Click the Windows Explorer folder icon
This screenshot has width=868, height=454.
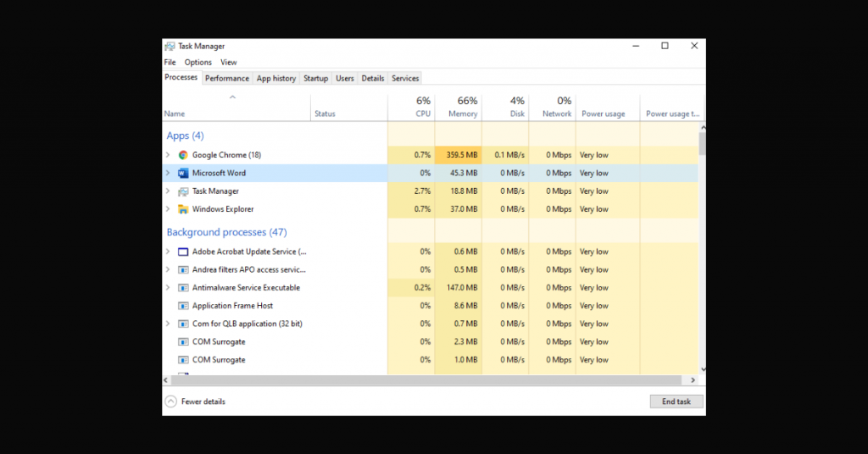pyautogui.click(x=183, y=209)
